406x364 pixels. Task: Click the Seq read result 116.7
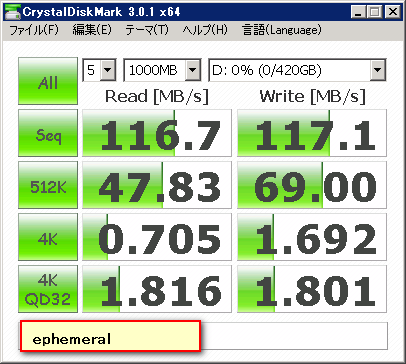(157, 133)
